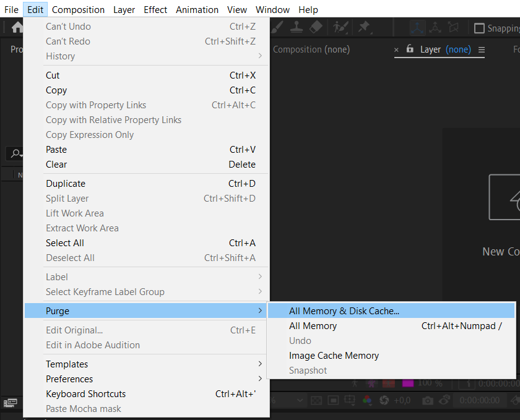Choose Image Cache Memory

coord(391,355)
